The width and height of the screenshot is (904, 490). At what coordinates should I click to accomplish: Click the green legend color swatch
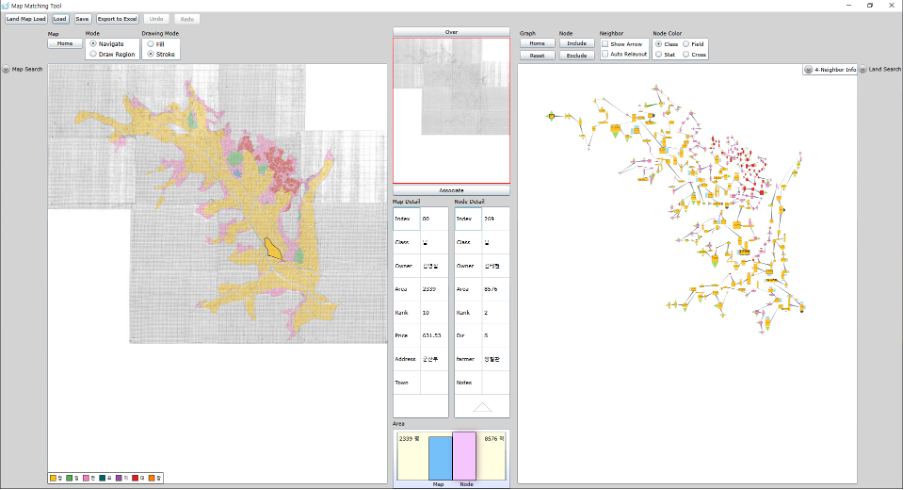(69, 478)
